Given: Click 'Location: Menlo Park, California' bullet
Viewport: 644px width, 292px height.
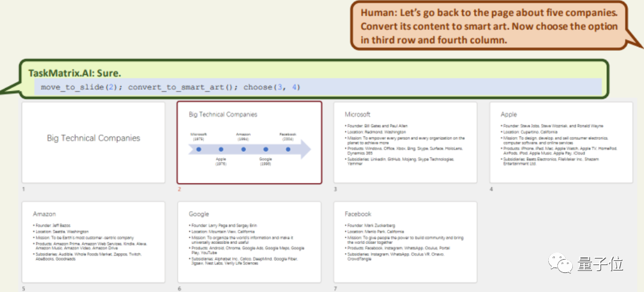Looking at the screenshot, I should point(374,232).
